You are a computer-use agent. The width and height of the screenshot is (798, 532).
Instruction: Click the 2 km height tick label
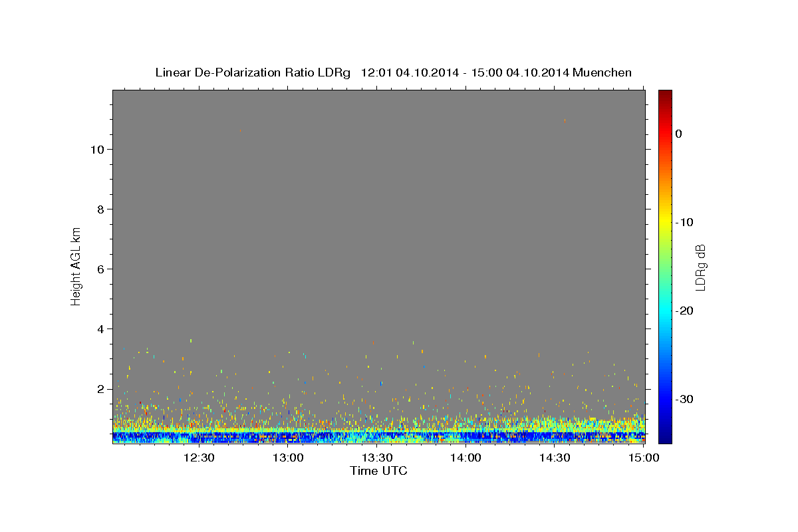[100, 389]
